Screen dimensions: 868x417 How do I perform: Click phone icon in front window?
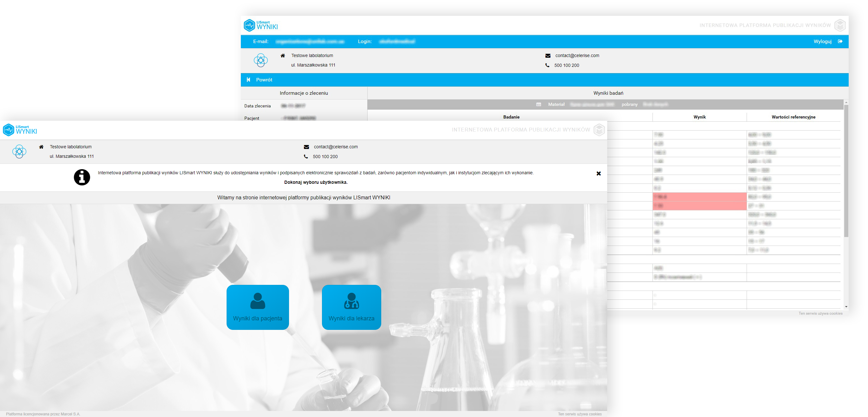tap(305, 157)
